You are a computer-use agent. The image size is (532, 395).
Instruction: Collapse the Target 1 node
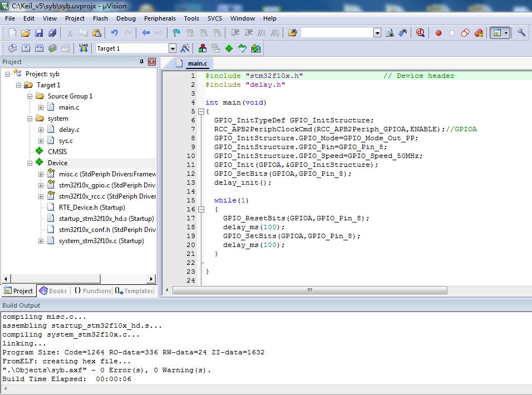pyautogui.click(x=19, y=85)
